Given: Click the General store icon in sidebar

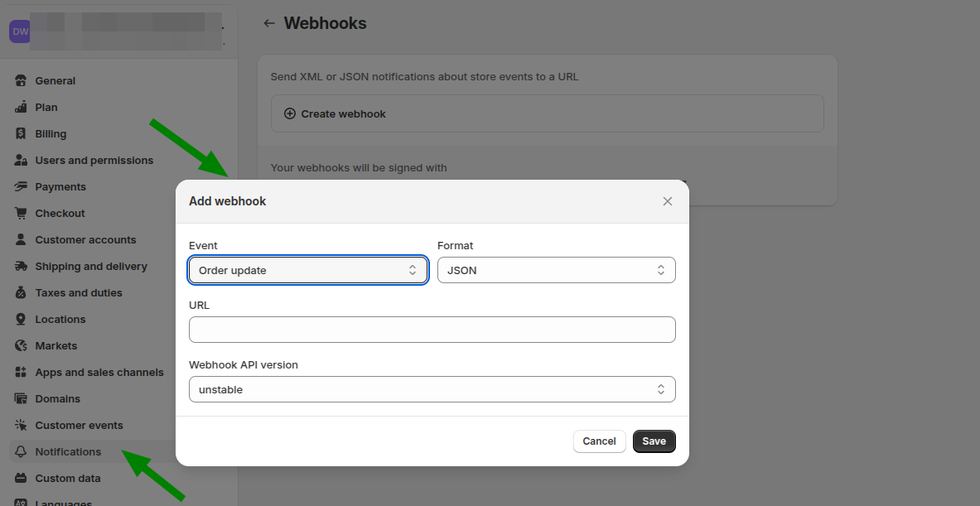Looking at the screenshot, I should point(21,81).
